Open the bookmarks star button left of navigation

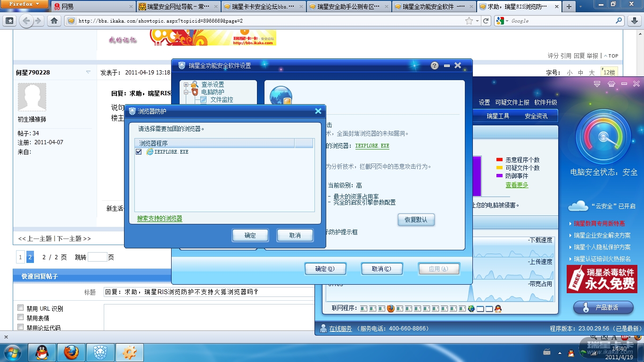click(x=9, y=21)
